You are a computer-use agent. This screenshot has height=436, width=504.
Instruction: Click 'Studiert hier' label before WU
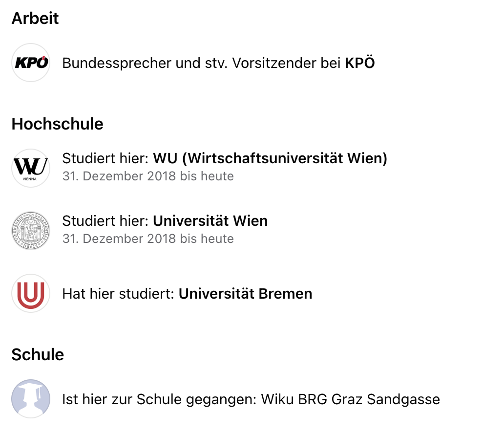105,158
